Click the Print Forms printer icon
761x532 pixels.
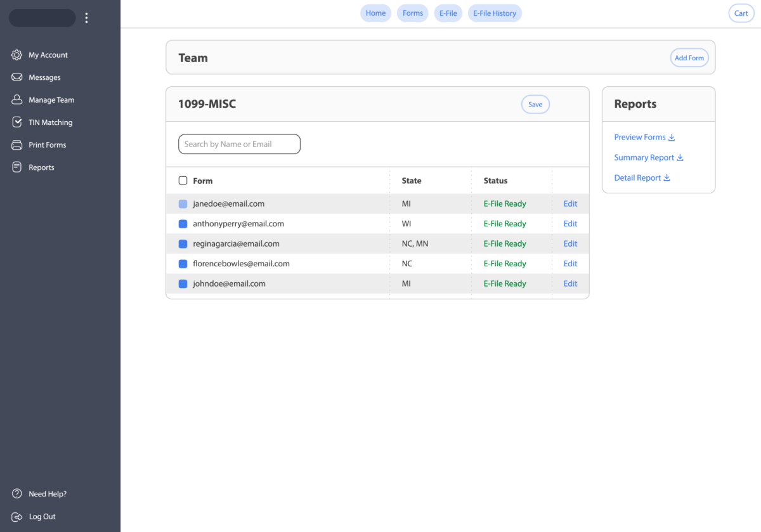pyautogui.click(x=17, y=145)
